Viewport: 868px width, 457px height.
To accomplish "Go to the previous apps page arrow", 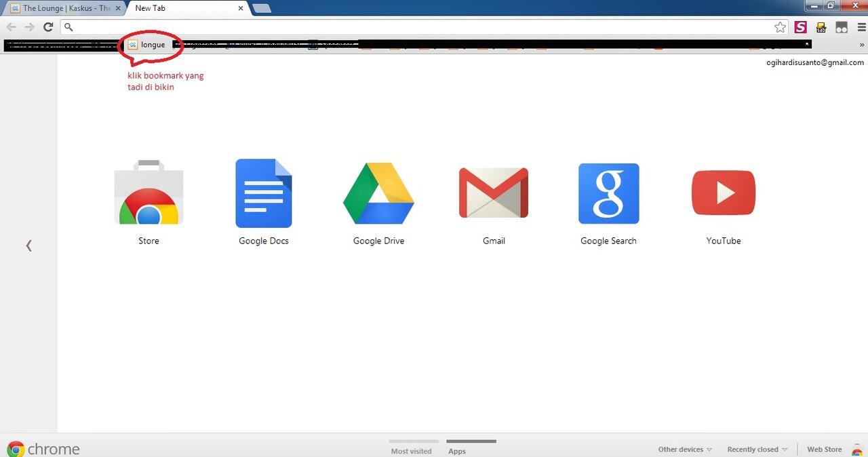I will pyautogui.click(x=28, y=245).
